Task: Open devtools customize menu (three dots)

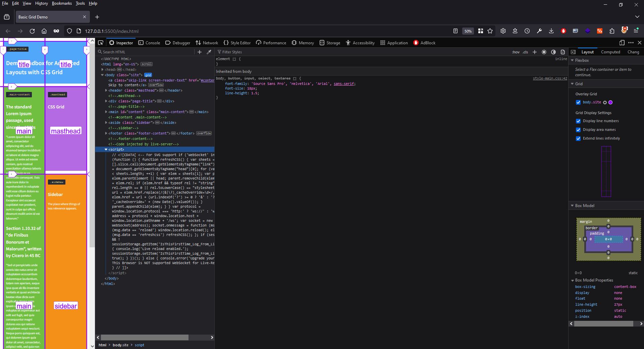Action: tap(631, 43)
